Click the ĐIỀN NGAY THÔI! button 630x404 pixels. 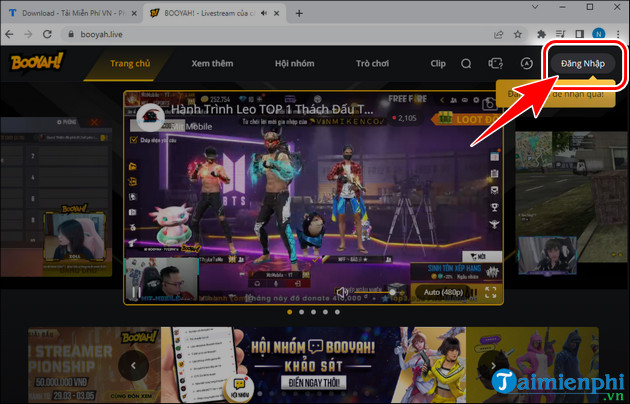click(314, 383)
